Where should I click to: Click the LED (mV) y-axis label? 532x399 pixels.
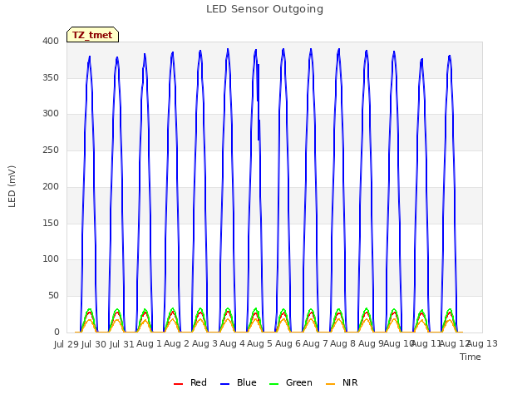12,186
